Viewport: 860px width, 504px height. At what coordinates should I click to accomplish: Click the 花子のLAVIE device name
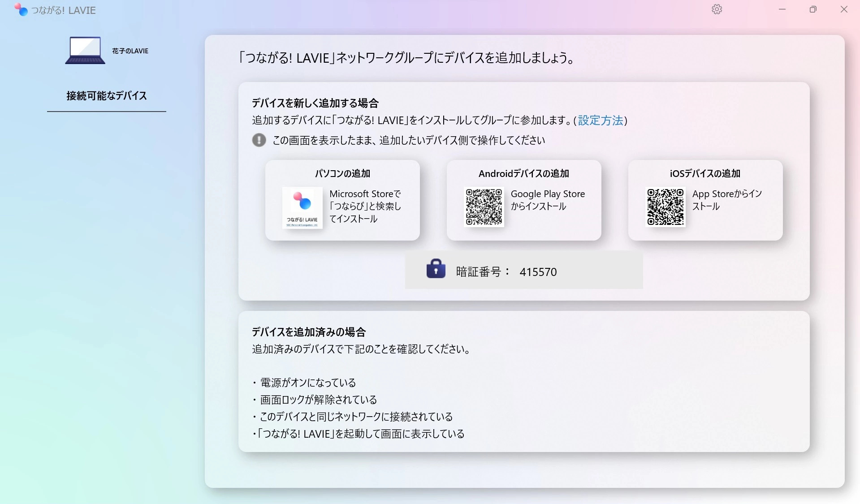coord(130,51)
